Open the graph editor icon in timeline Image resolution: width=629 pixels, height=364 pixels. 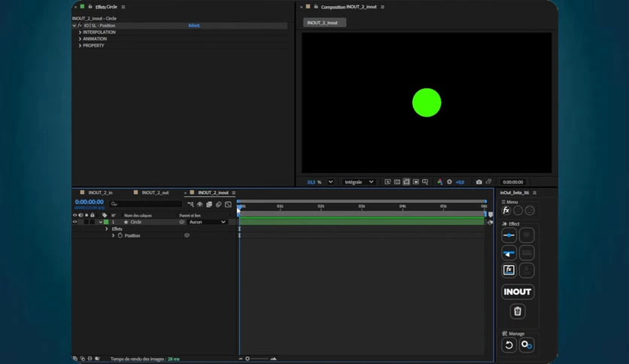click(228, 205)
